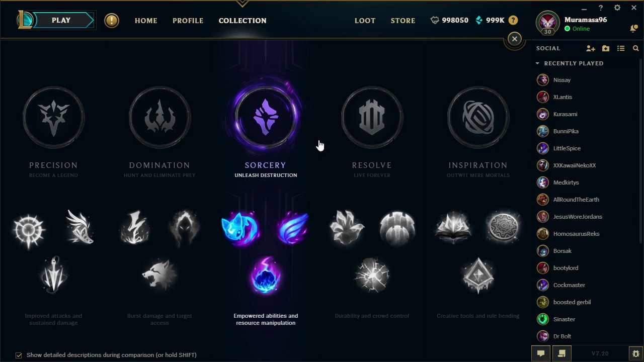Open the Store link in the header

[403, 21]
